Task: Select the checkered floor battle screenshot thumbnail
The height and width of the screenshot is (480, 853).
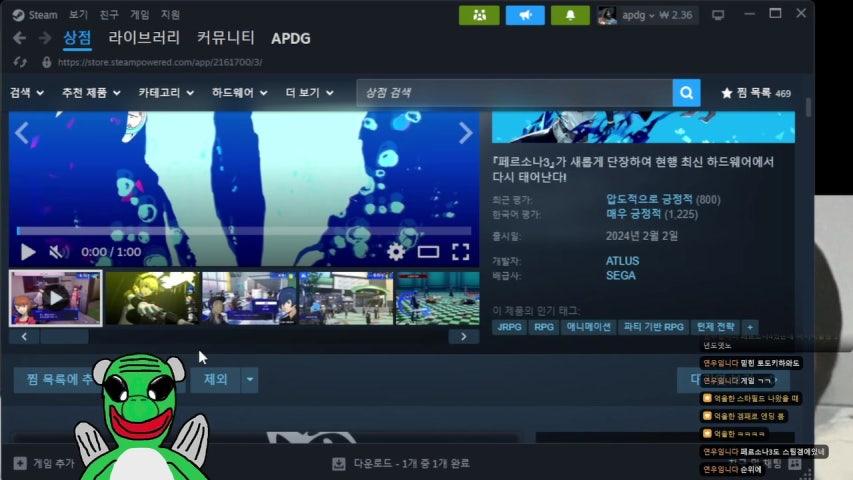Action: [x=437, y=298]
